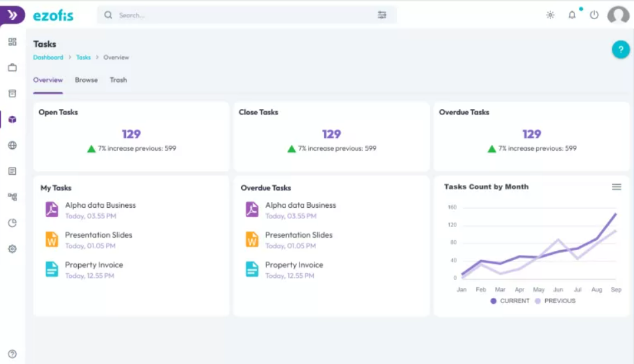
Task: Switch to the Browse tab
Action: tap(86, 80)
